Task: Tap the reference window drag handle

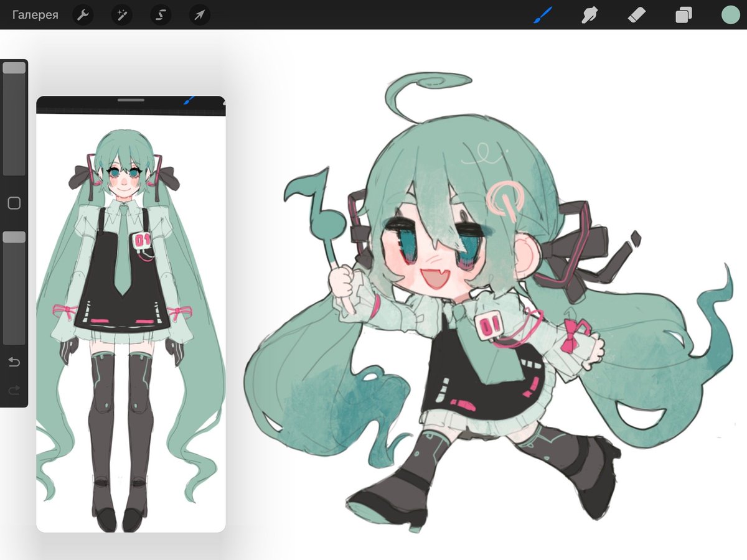Action: pos(131,100)
